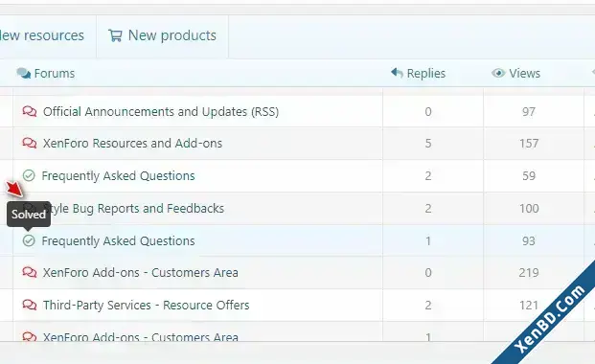Click solved checkmark icon on highlighted Frequently Asked Questions row
Image resolution: width=595 pixels, height=364 pixels.
(29, 240)
